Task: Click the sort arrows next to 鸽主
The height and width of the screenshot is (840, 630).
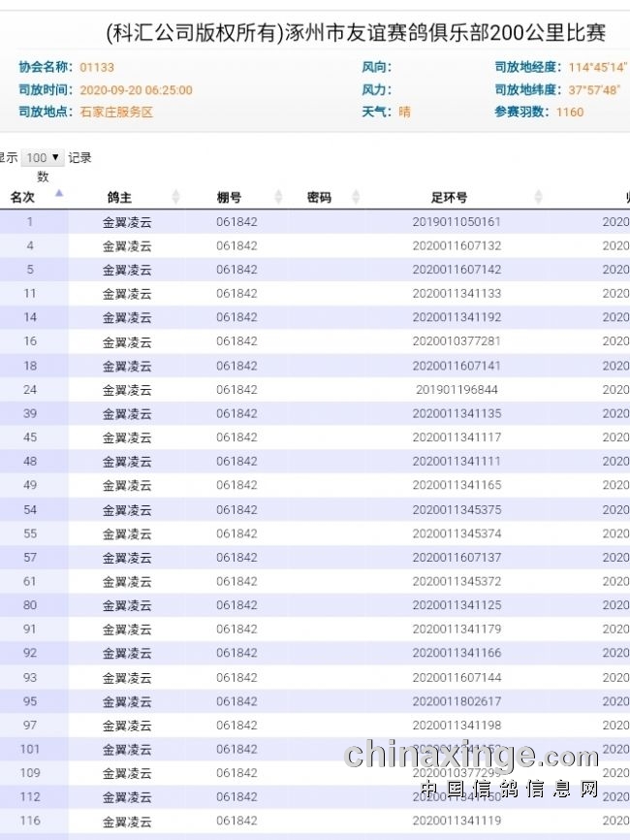Action: 175,197
